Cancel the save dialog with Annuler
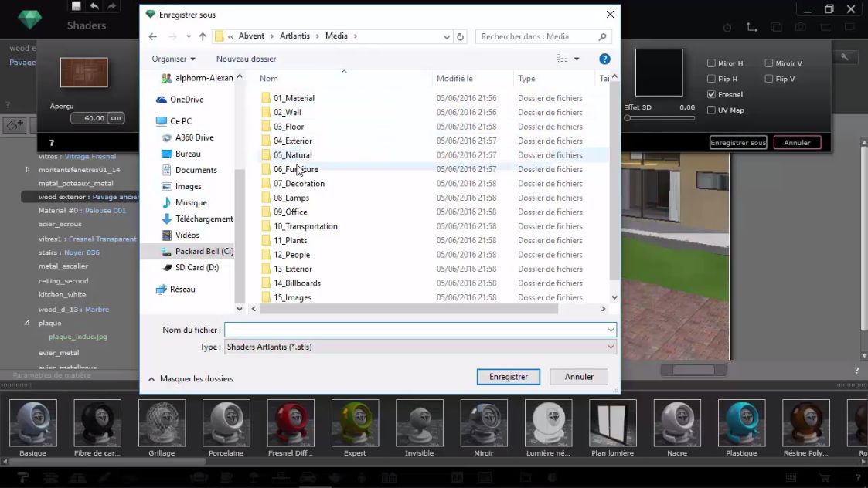The height and width of the screenshot is (488, 868). pos(579,377)
